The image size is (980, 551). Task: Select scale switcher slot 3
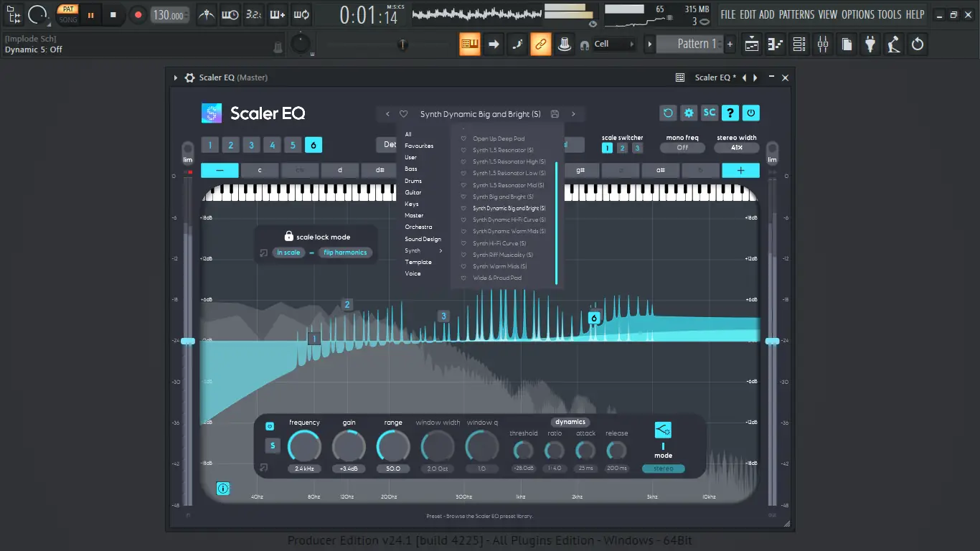[x=637, y=148]
